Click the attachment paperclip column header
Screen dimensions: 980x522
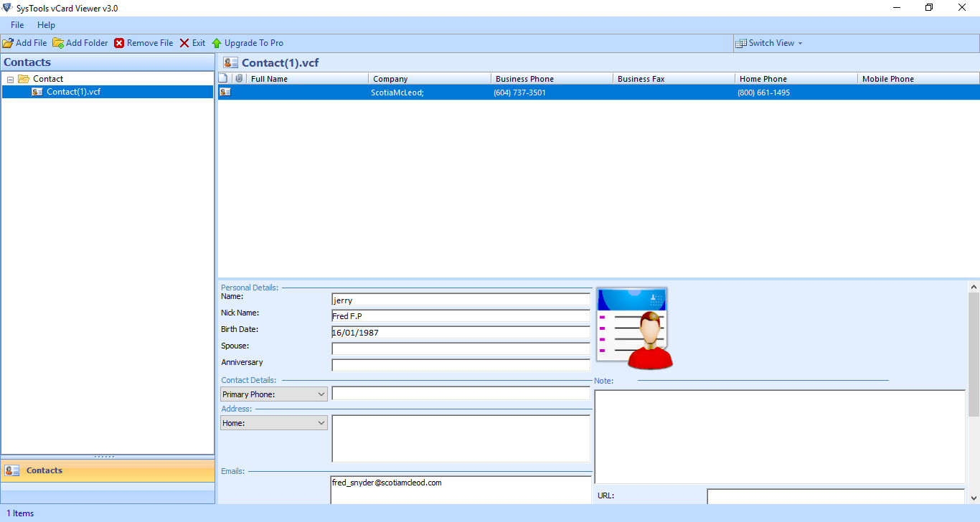pos(239,78)
